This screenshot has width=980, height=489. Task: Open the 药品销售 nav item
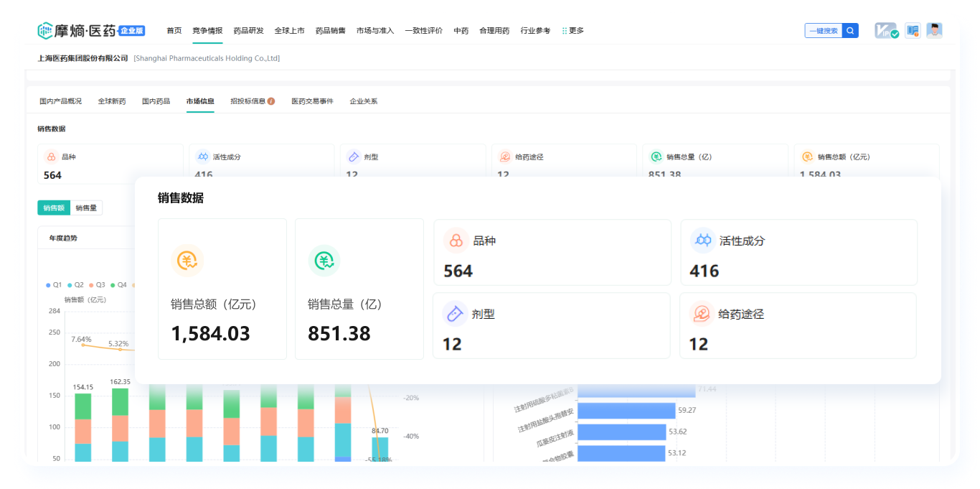(331, 31)
